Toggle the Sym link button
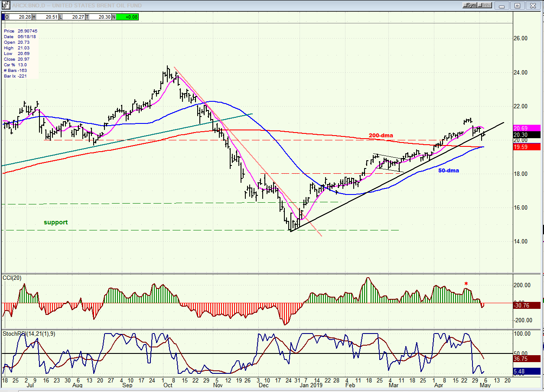The width and height of the screenshot is (544, 392). [470, 5]
